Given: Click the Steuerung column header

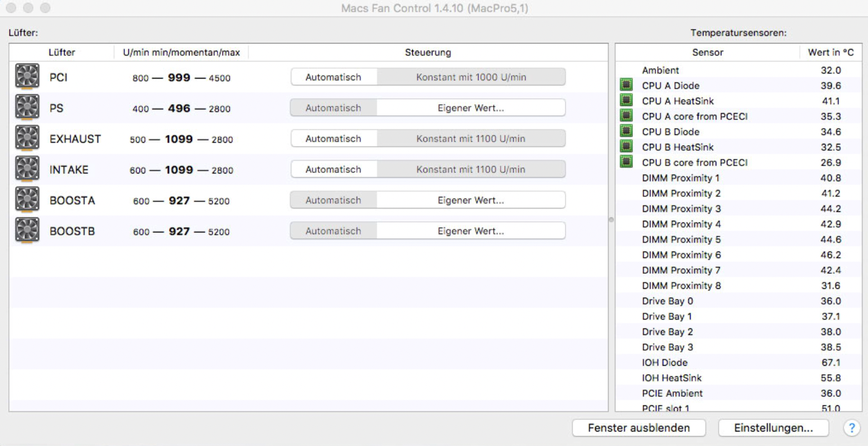Looking at the screenshot, I should click(428, 52).
